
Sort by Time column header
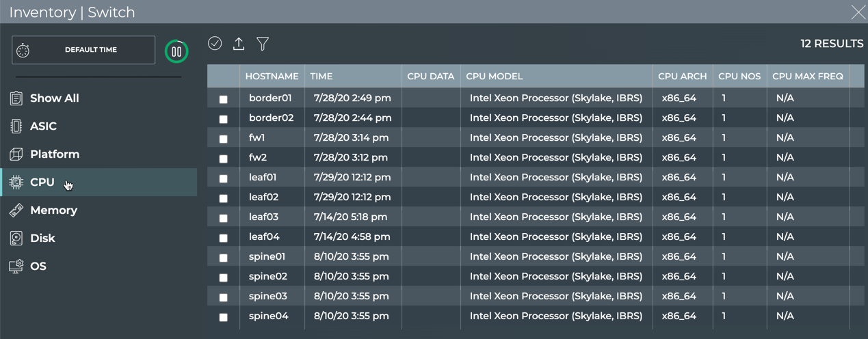[x=321, y=77]
